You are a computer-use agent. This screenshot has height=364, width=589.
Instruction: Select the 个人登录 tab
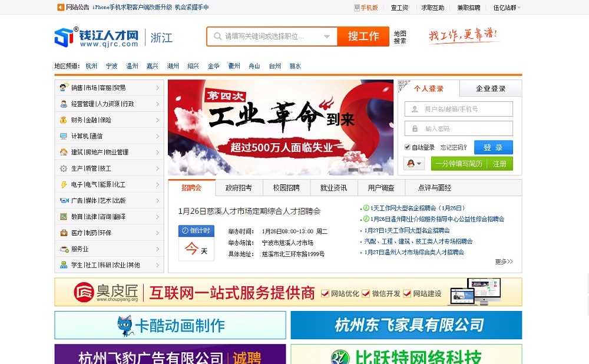pos(429,89)
